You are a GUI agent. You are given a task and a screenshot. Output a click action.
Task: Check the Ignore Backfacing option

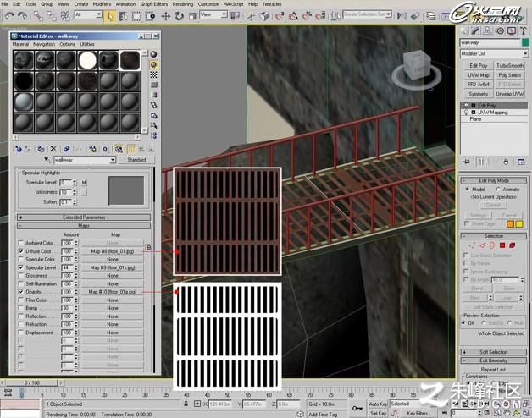pos(466,272)
